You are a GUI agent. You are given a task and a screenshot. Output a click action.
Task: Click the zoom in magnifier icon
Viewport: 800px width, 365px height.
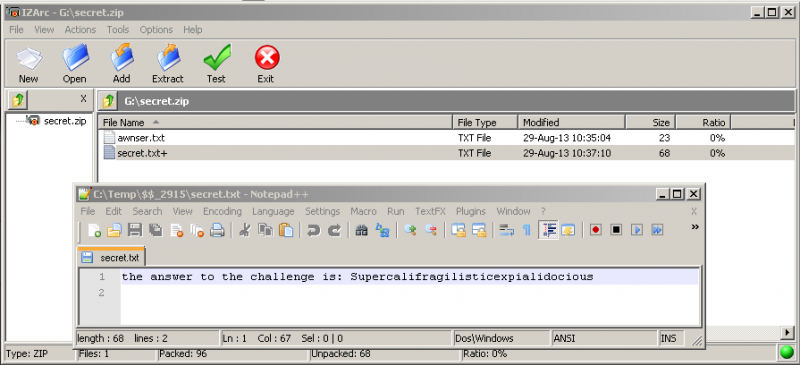[409, 230]
